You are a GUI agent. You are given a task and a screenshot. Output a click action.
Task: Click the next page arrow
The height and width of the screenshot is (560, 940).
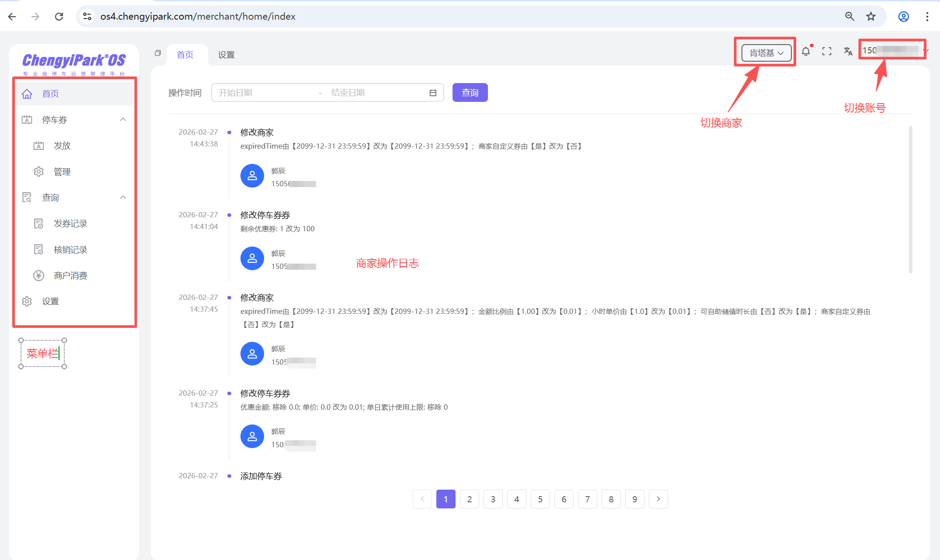[x=658, y=499]
